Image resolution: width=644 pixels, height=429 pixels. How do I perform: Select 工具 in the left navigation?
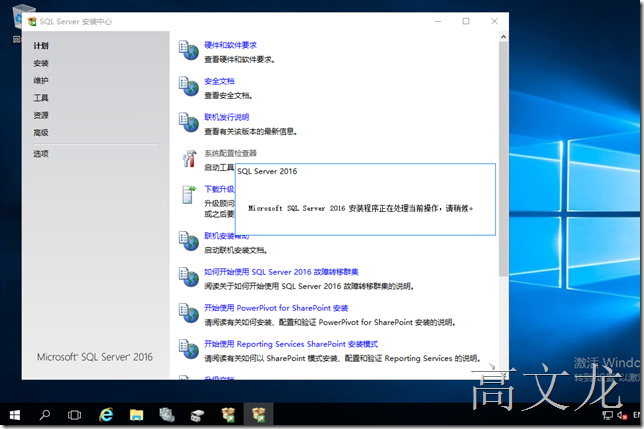click(x=41, y=98)
